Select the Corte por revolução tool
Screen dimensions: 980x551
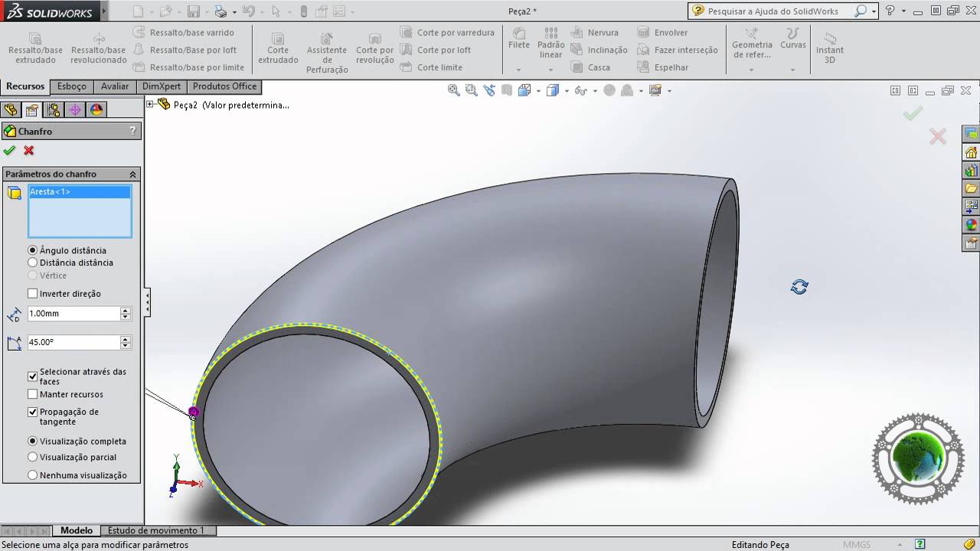point(375,48)
